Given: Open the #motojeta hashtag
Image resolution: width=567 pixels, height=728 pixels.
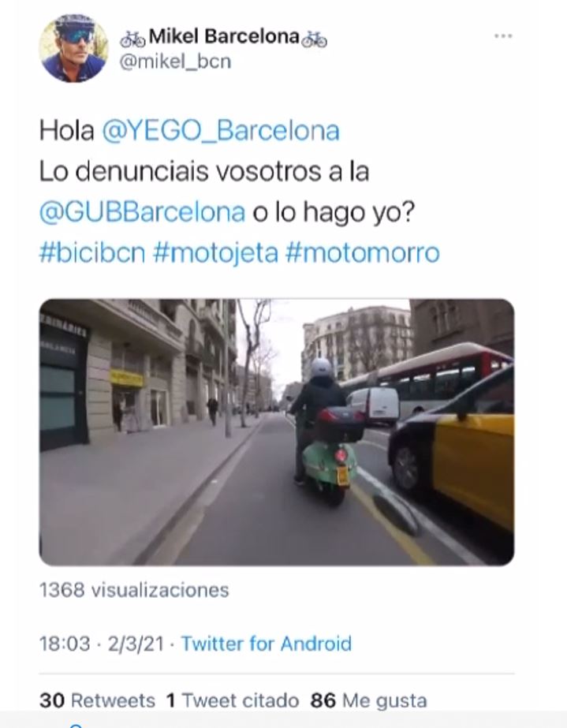Looking at the screenshot, I should click(215, 253).
